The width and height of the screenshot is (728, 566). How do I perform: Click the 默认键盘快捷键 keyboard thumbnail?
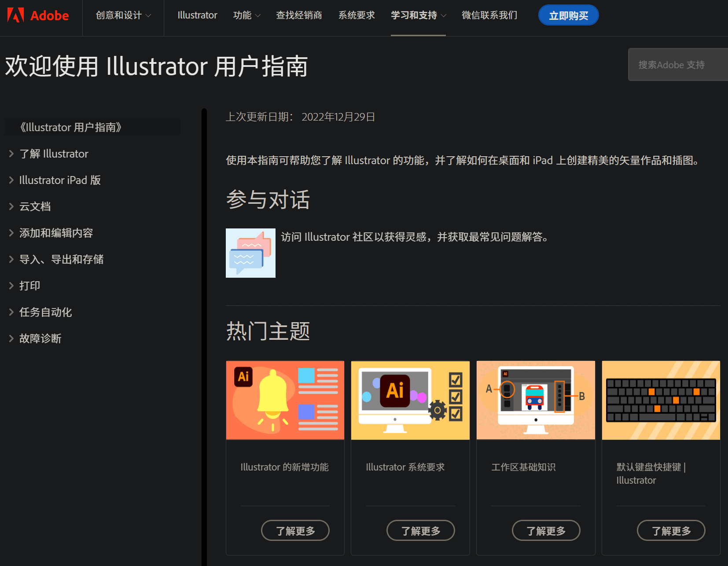660,400
